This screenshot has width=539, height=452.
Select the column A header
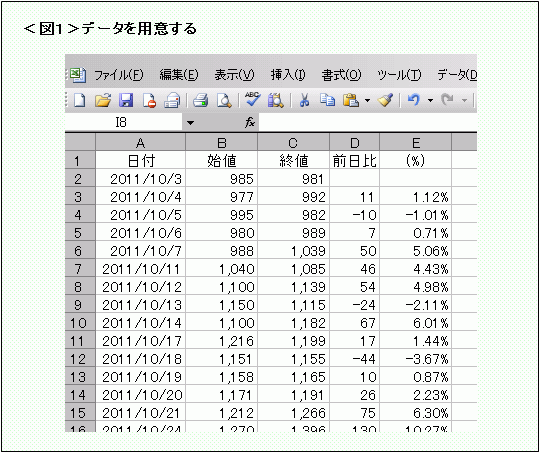click(x=140, y=143)
